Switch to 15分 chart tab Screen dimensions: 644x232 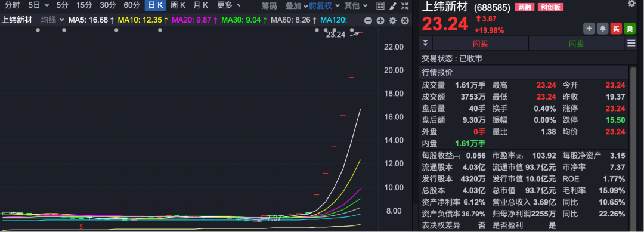point(84,6)
